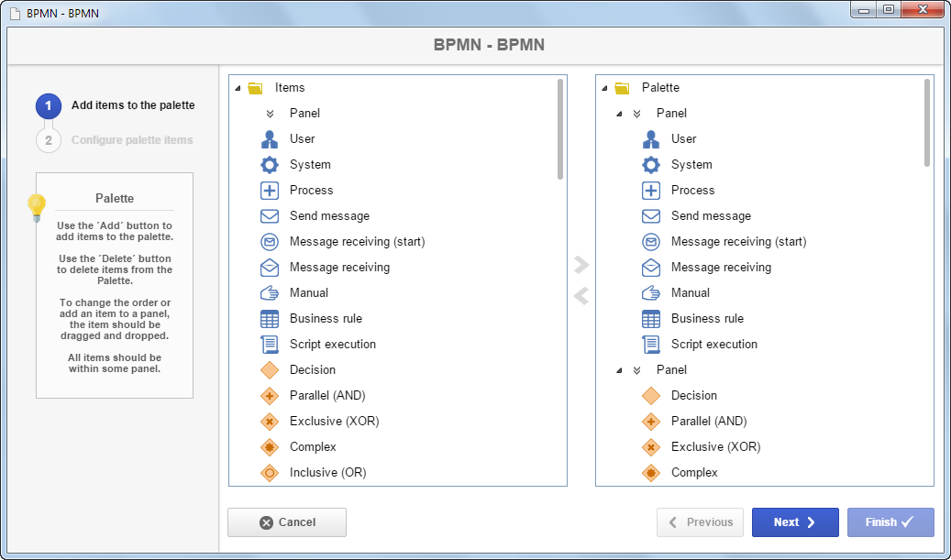This screenshot has height=560, width=951.
Task: Select the Business rule table icon in Items
Action: (270, 318)
